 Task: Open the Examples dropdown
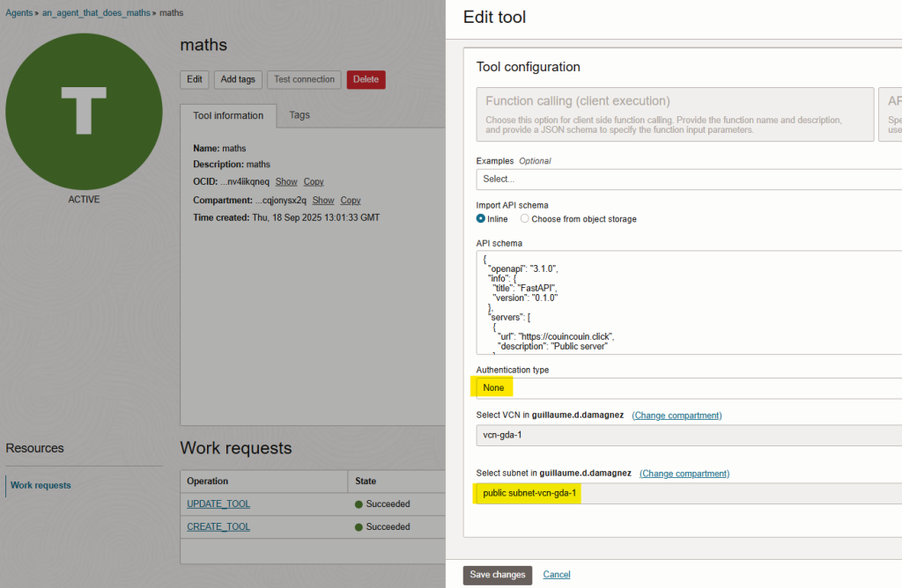[687, 179]
